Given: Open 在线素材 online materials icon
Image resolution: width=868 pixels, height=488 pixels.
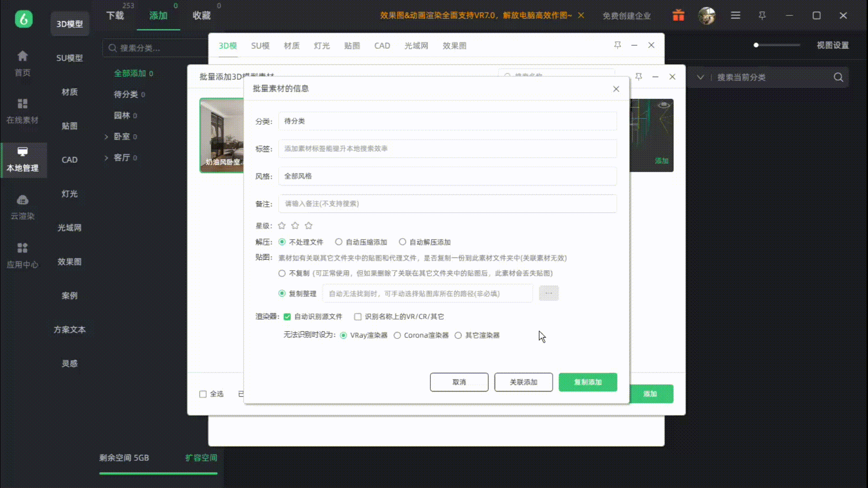Looking at the screenshot, I should coord(23,104).
